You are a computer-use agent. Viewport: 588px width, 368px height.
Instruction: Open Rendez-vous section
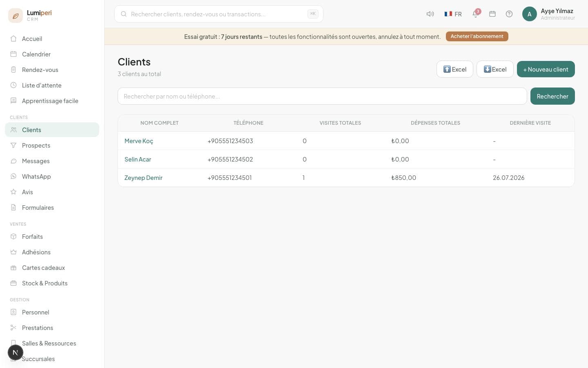click(x=52, y=70)
